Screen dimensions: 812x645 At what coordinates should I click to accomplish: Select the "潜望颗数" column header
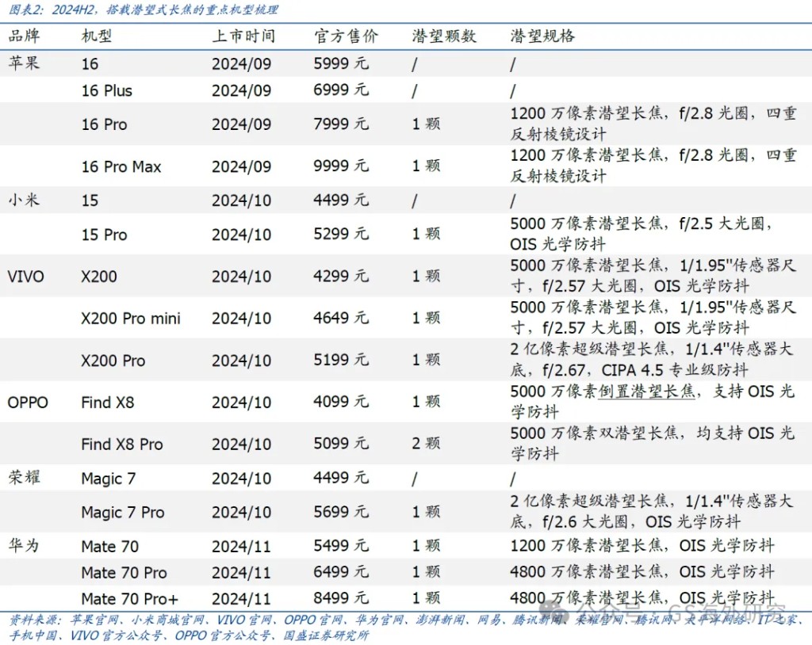[444, 36]
